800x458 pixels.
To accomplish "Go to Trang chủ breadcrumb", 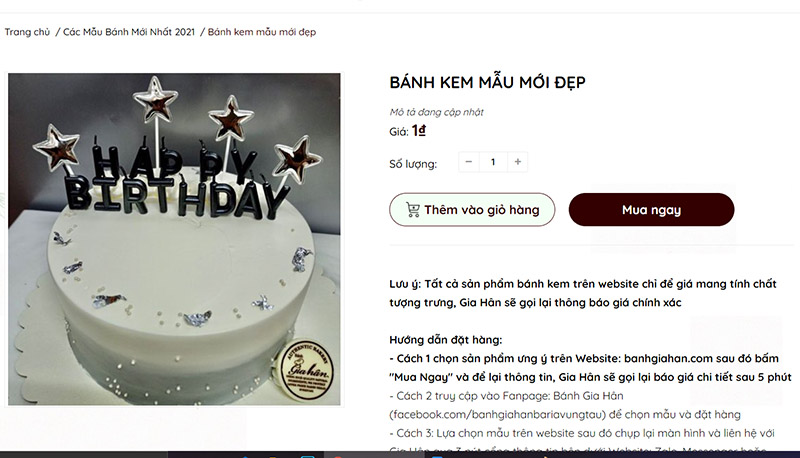I will pos(27,32).
